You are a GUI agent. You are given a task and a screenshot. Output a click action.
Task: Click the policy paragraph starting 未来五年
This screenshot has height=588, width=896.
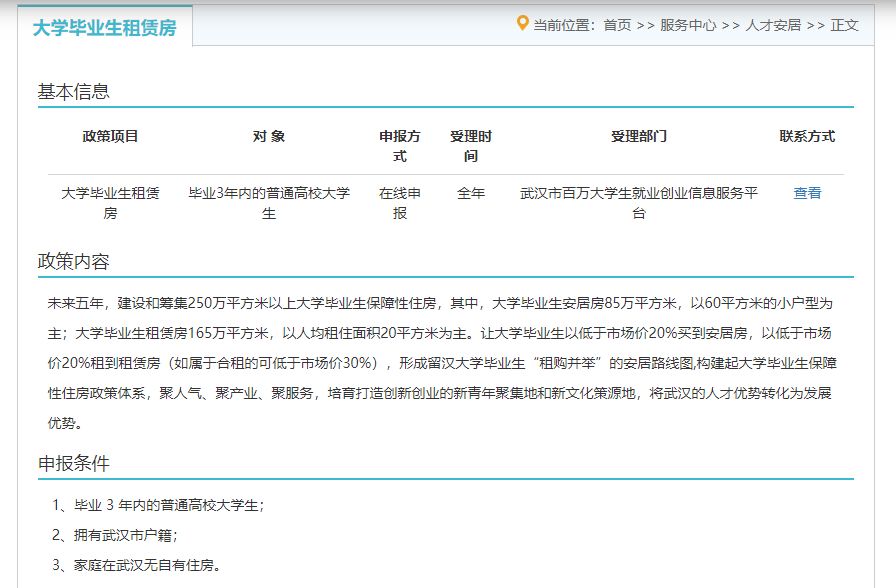coord(442,363)
